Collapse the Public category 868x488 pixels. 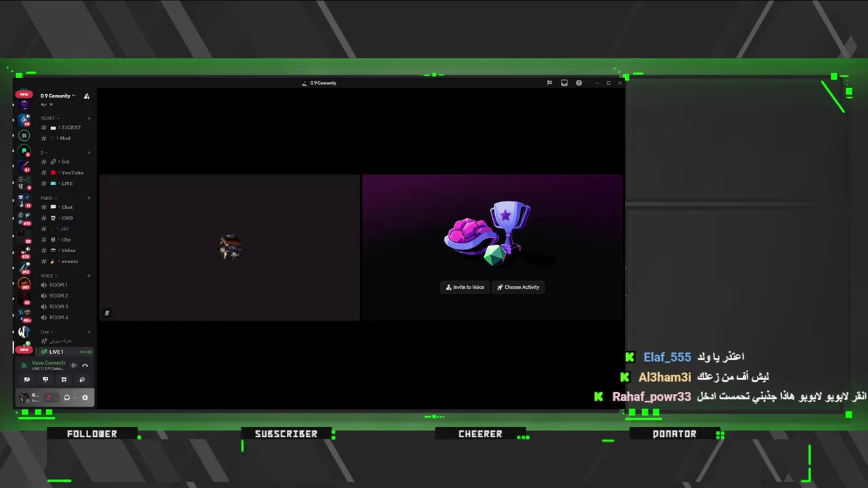[x=49, y=198]
